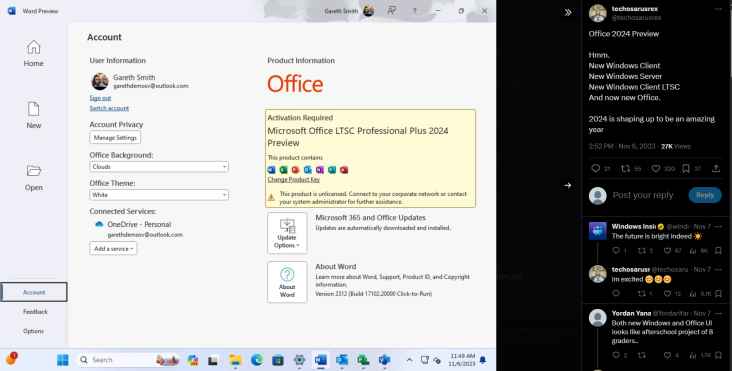The image size is (732, 371).
Task: Click the title bar account avatar
Action: pos(368,11)
